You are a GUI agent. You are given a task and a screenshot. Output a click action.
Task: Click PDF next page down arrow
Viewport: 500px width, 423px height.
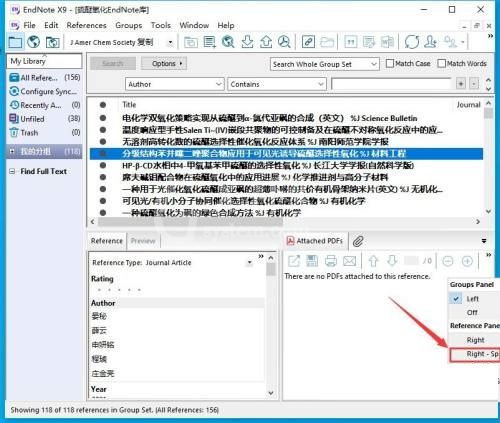click(x=392, y=261)
